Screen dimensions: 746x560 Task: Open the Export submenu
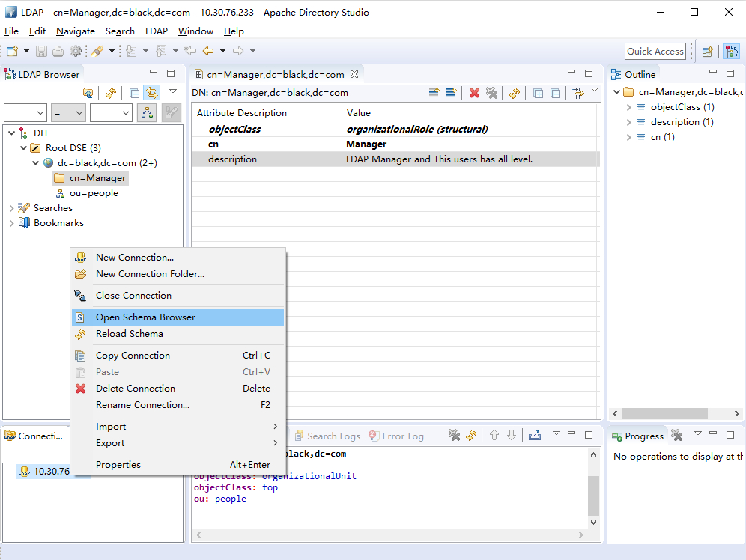point(178,443)
